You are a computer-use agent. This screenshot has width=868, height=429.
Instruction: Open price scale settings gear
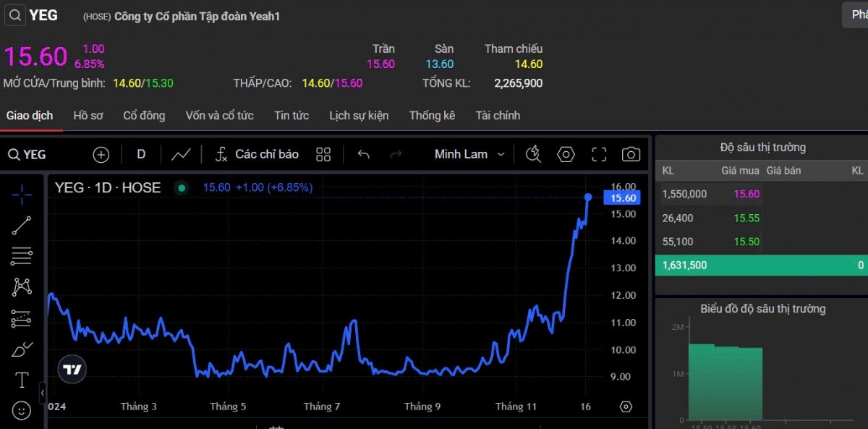[x=626, y=407]
